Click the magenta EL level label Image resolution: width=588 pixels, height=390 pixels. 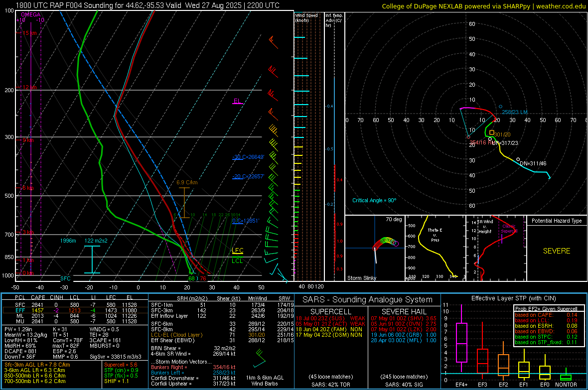click(237, 101)
